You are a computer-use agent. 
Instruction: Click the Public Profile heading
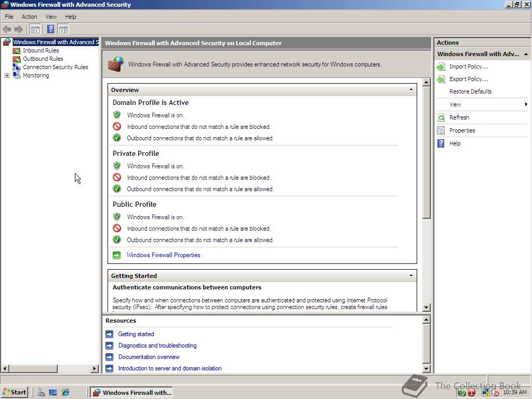pos(135,204)
